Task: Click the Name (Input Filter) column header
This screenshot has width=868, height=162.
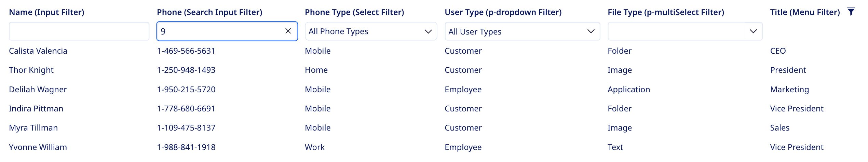Action: (x=46, y=12)
